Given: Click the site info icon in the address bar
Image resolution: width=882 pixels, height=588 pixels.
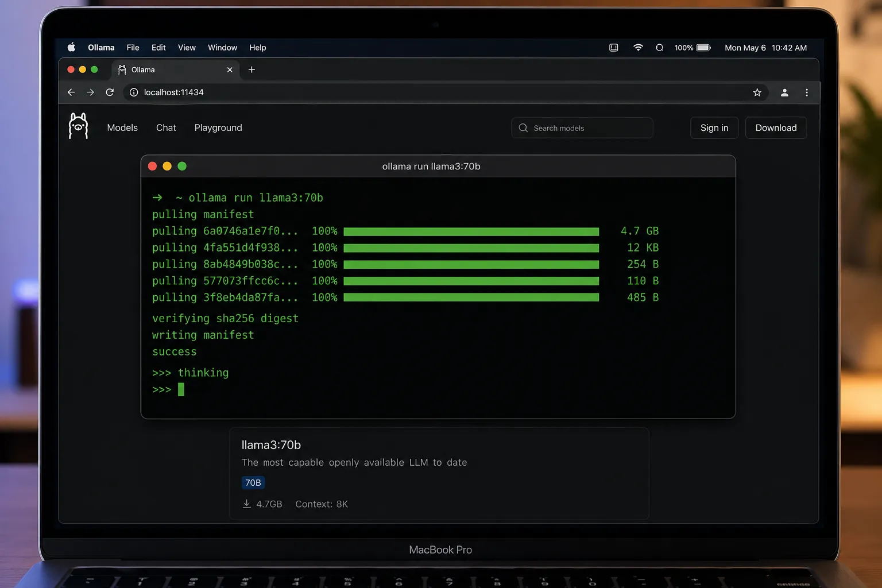Looking at the screenshot, I should (133, 92).
